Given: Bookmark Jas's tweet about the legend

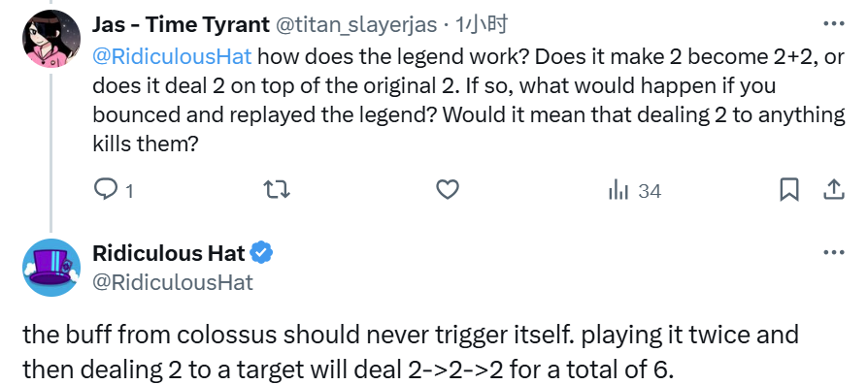Looking at the screenshot, I should tap(788, 190).
